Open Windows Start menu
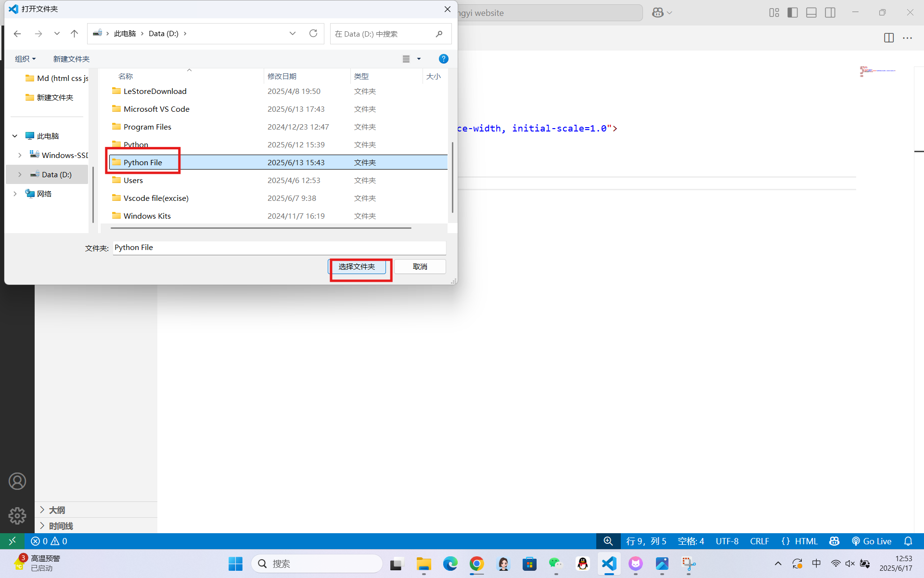The height and width of the screenshot is (578, 924). point(235,564)
